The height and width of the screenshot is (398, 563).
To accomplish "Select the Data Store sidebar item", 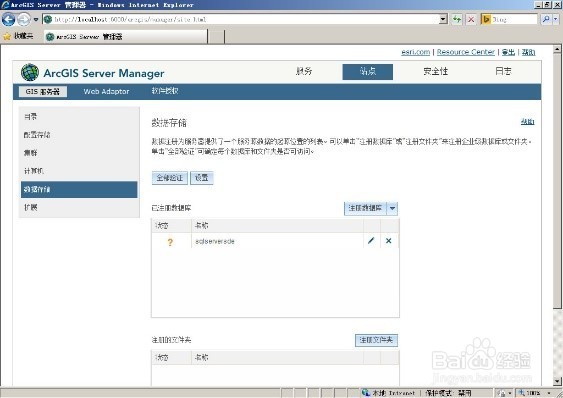I will point(79,189).
